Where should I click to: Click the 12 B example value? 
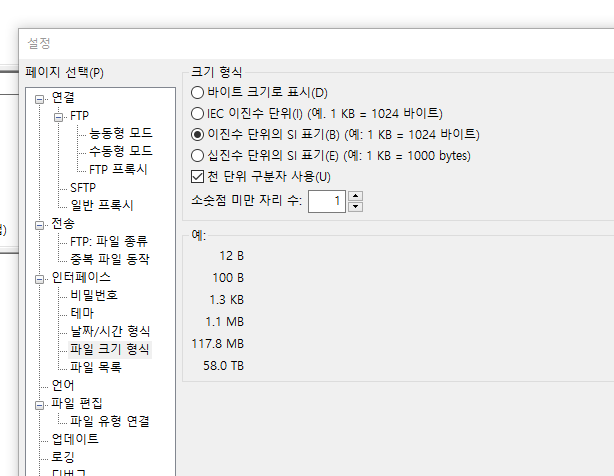point(232,256)
